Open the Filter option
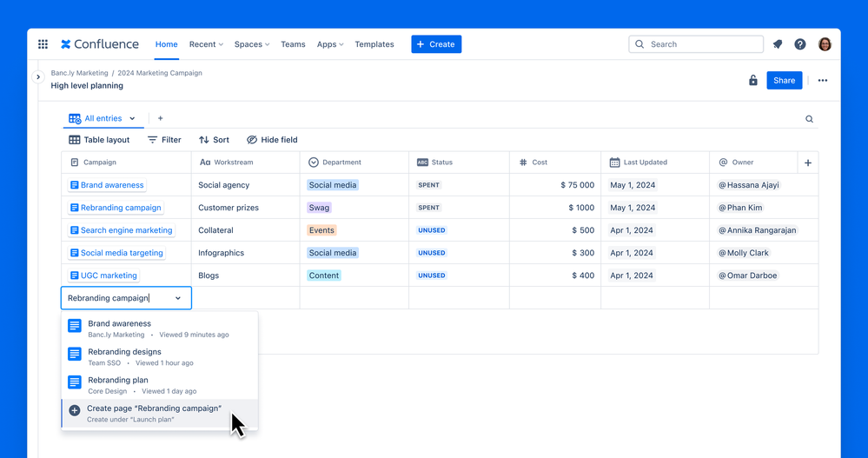Screen dimensions: 868x458 164,140
